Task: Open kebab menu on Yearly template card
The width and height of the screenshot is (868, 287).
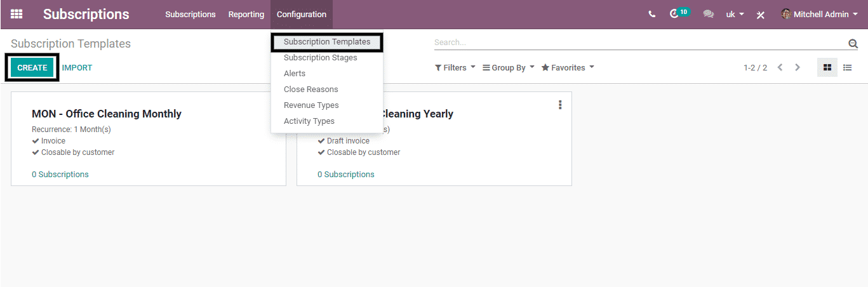Action: click(559, 105)
